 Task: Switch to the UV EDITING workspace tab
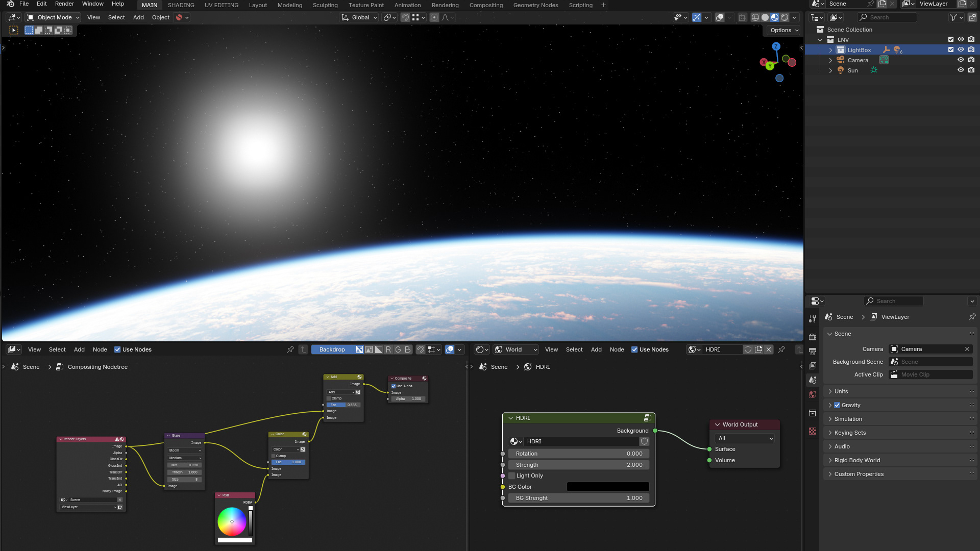(222, 5)
